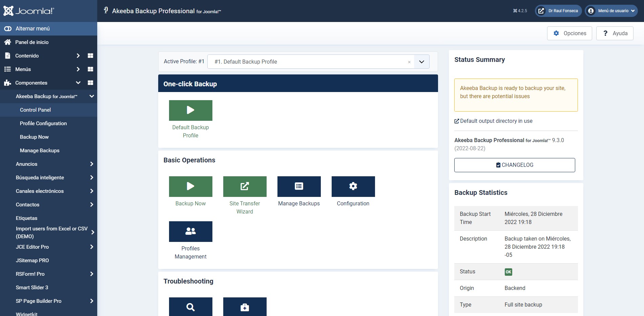The image size is (644, 316).
Task: Open Control Panel in sidebar
Action: [35, 110]
